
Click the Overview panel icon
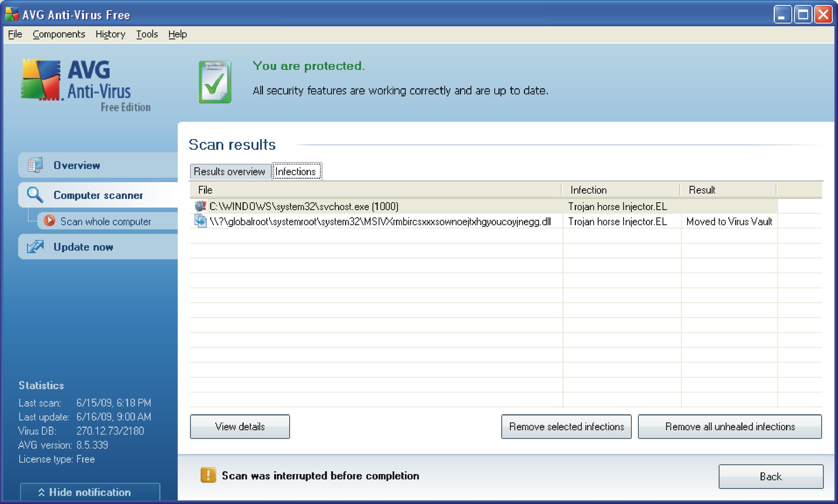click(x=35, y=165)
